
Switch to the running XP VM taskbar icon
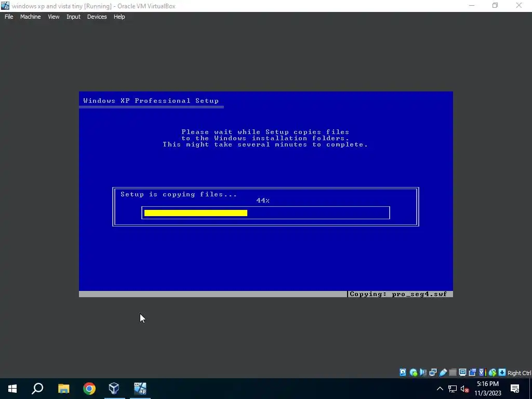[x=140, y=389]
